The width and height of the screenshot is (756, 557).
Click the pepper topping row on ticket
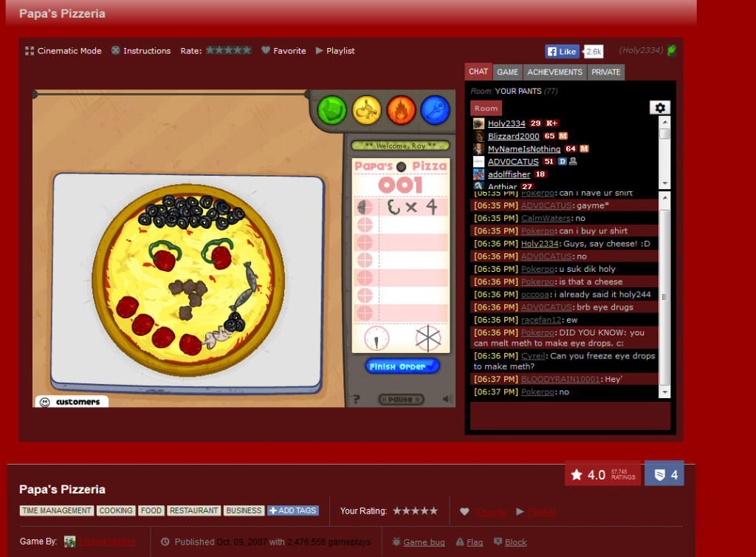pos(401,208)
